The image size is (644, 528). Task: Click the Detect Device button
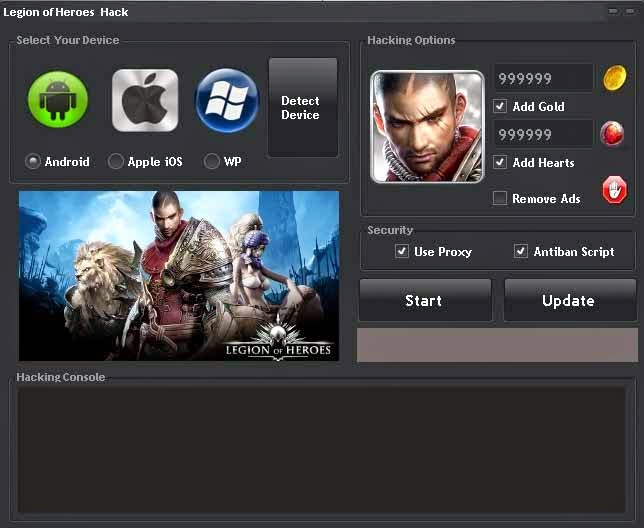tap(303, 107)
